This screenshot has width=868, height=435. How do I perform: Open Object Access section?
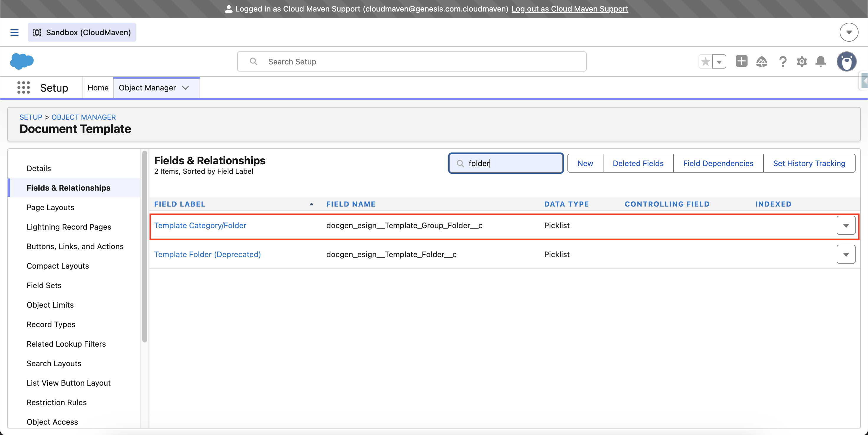pyautogui.click(x=52, y=422)
